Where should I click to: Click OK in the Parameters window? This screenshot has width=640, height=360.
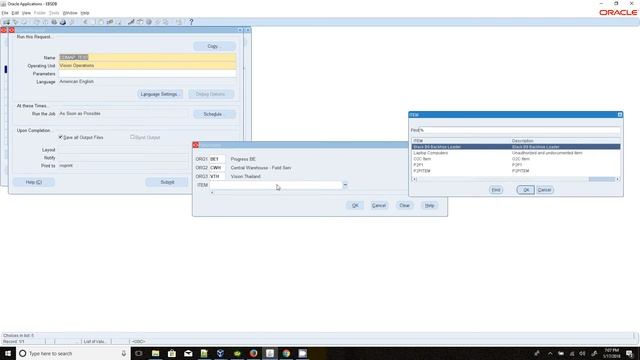tap(355, 205)
